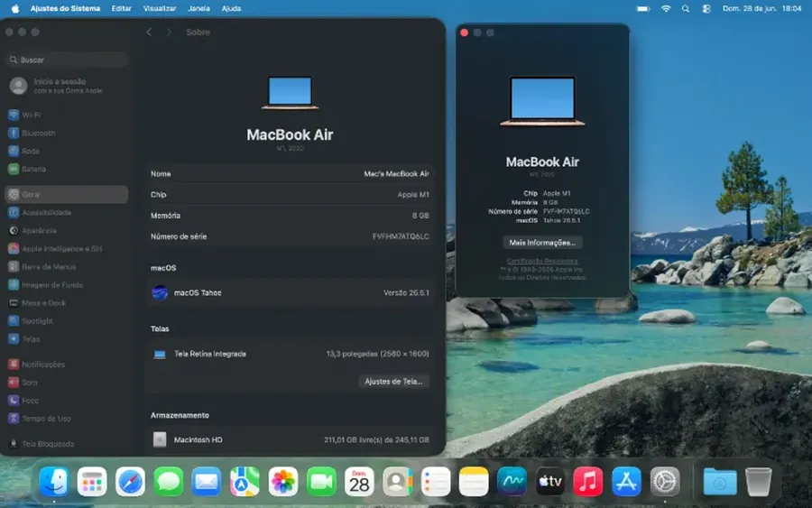Launch Finder from the Dock

coord(54,482)
